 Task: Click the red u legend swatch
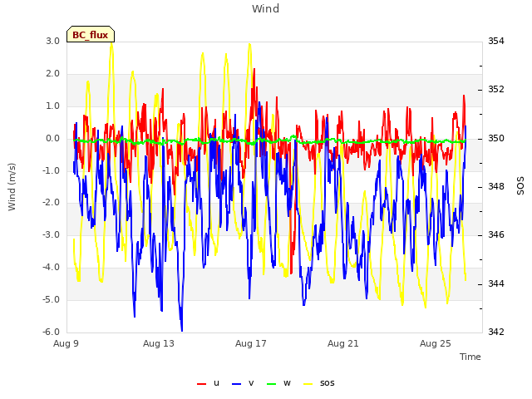[201, 384]
